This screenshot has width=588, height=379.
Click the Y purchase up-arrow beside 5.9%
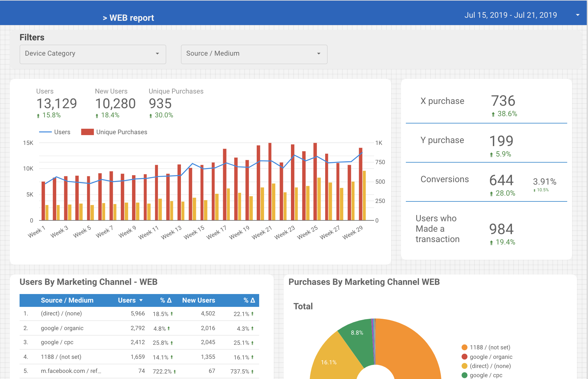tap(491, 155)
